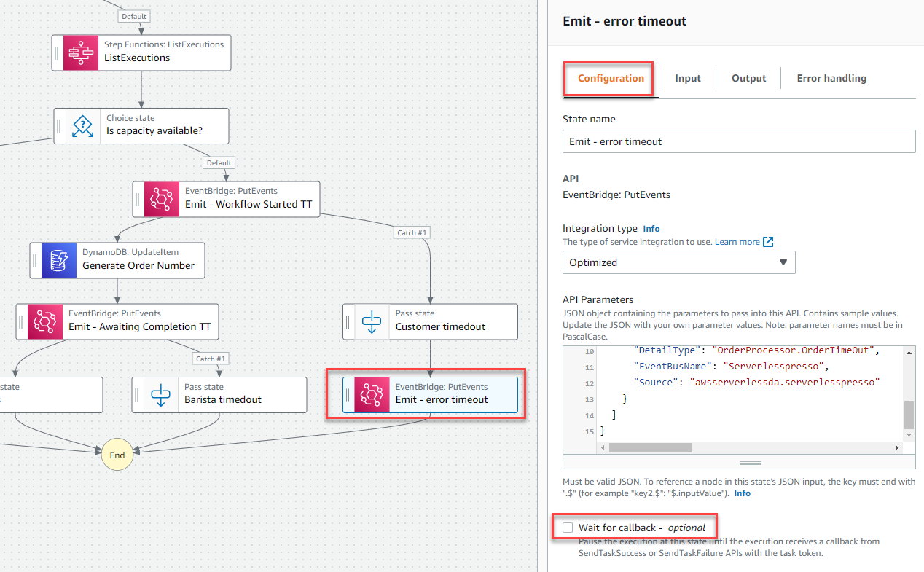Click the Emit - error timeout EventBridge icon
The height and width of the screenshot is (572, 924).
point(372,394)
